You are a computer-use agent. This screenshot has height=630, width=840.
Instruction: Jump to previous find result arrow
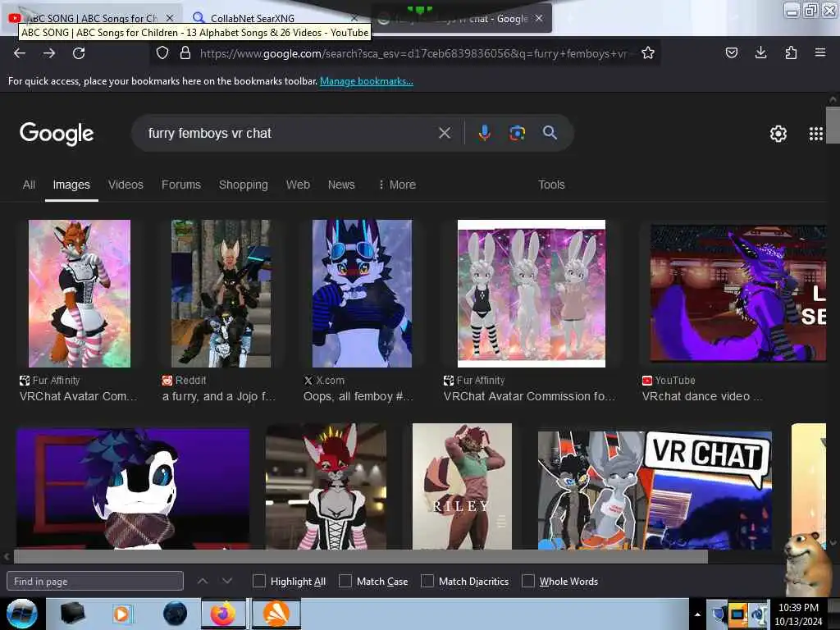(x=203, y=581)
